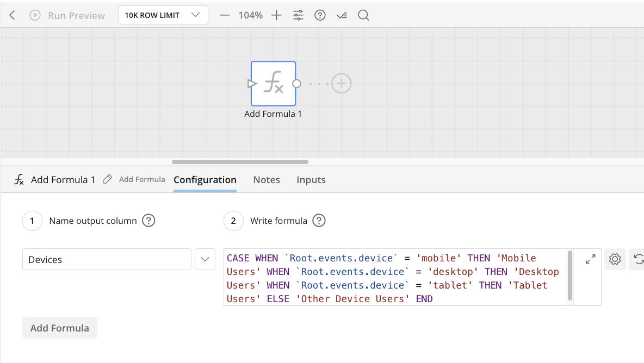The height and width of the screenshot is (363, 644).
Task: Click the formula refresh/reset icon
Action: (x=638, y=259)
